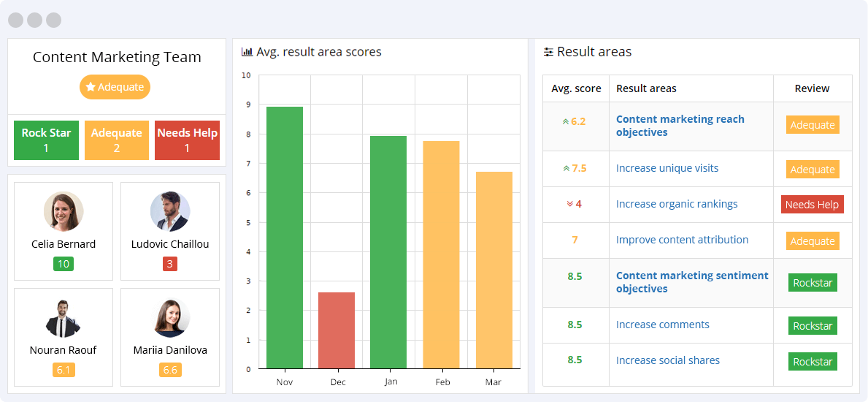Click the up arrow icon beside 7.5
This screenshot has width=868, height=402.
click(x=566, y=169)
